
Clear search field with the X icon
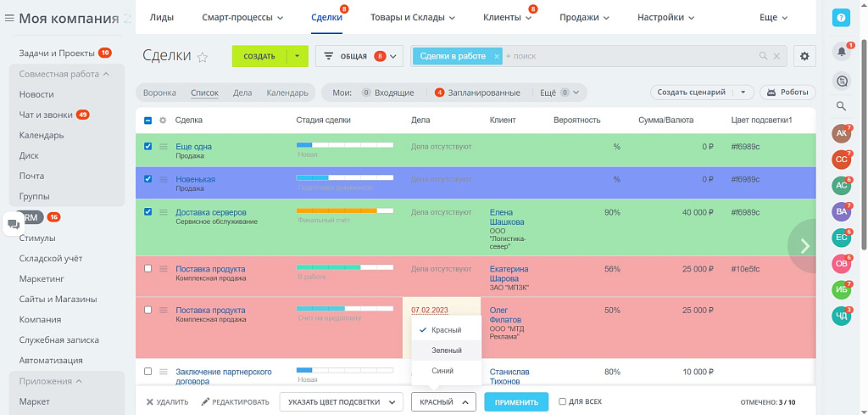[776, 56]
